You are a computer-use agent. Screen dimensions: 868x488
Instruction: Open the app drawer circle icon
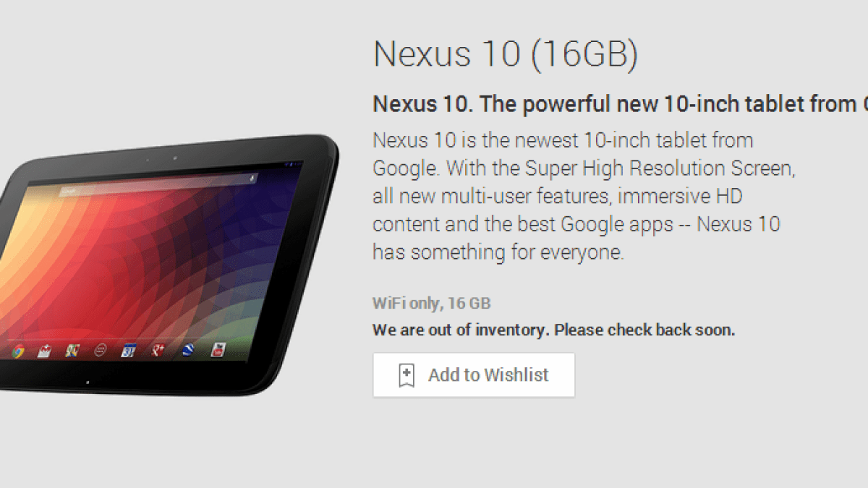[x=101, y=351]
